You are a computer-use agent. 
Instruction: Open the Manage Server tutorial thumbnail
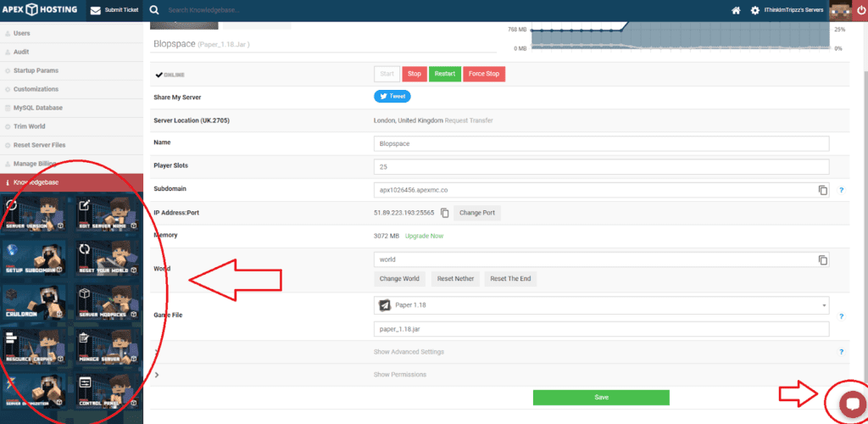click(108, 347)
